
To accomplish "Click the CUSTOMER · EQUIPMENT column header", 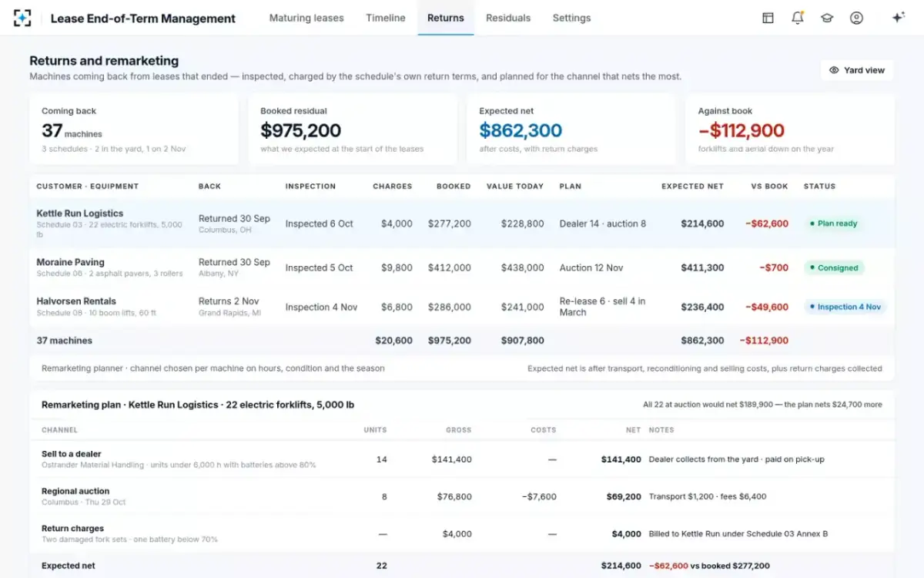I will [x=88, y=187].
